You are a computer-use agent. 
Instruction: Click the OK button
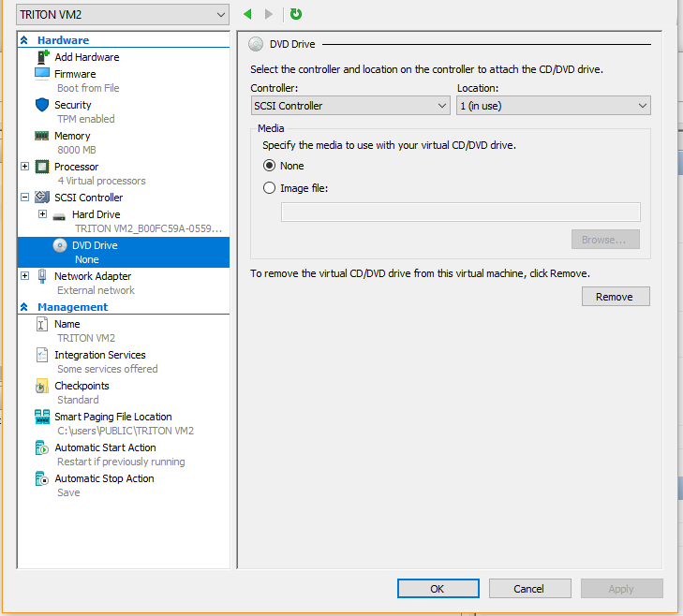click(438, 589)
